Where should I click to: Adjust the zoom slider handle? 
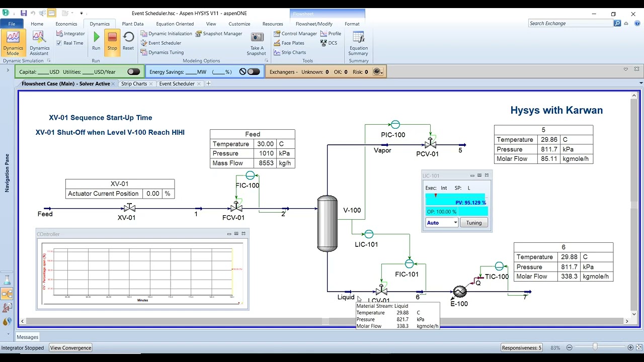[595, 347]
